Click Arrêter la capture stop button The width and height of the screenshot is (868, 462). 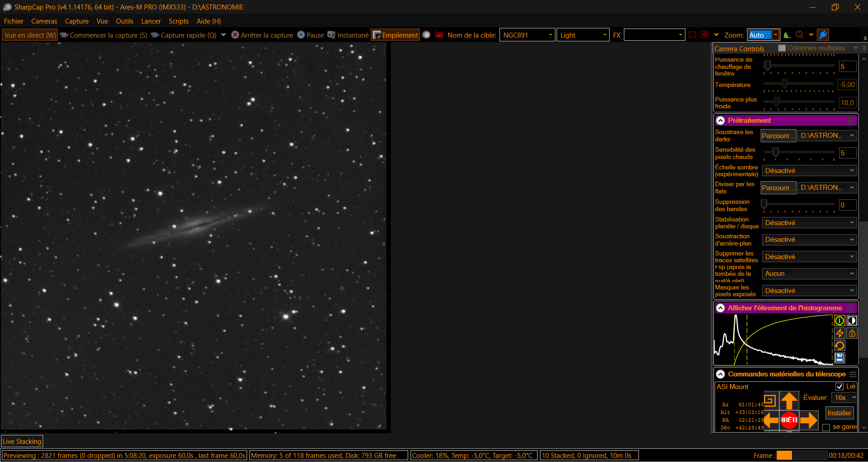(x=262, y=35)
